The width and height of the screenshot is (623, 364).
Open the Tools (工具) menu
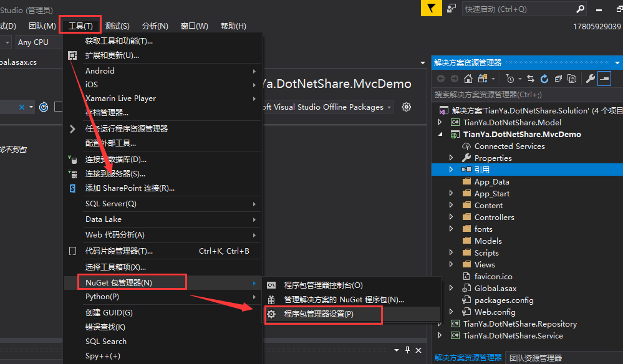click(x=80, y=26)
